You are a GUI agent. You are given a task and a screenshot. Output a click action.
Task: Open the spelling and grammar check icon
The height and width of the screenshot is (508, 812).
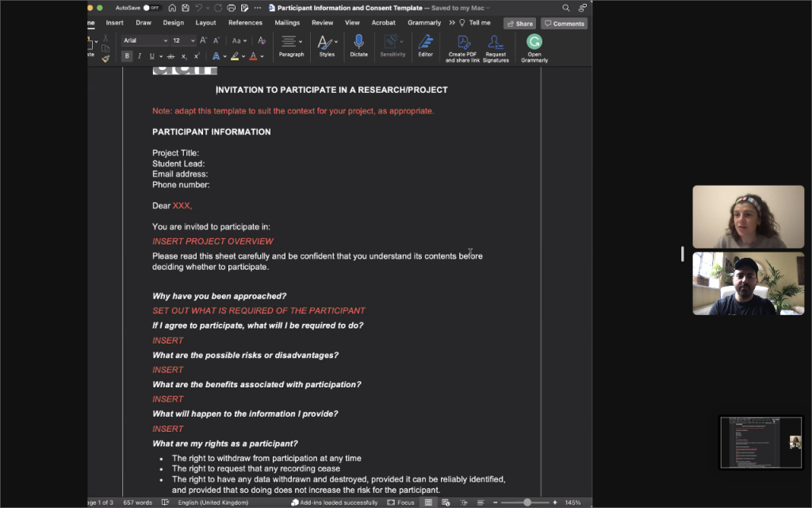pyautogui.click(x=165, y=502)
